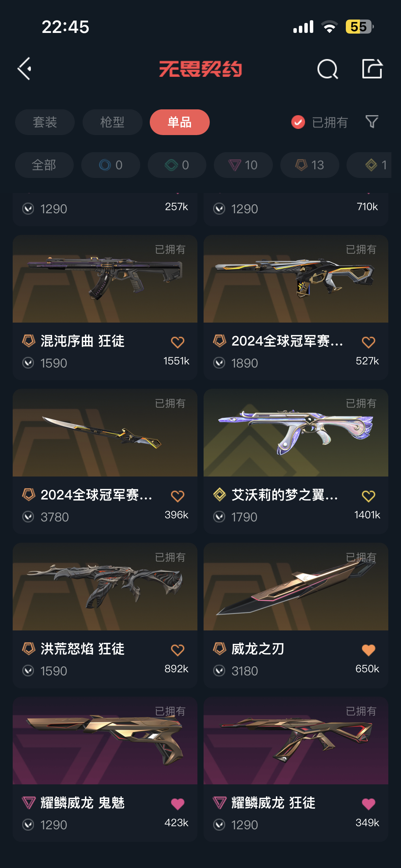401x868 pixels.
Task: Select the 单品 tab
Action: click(180, 122)
